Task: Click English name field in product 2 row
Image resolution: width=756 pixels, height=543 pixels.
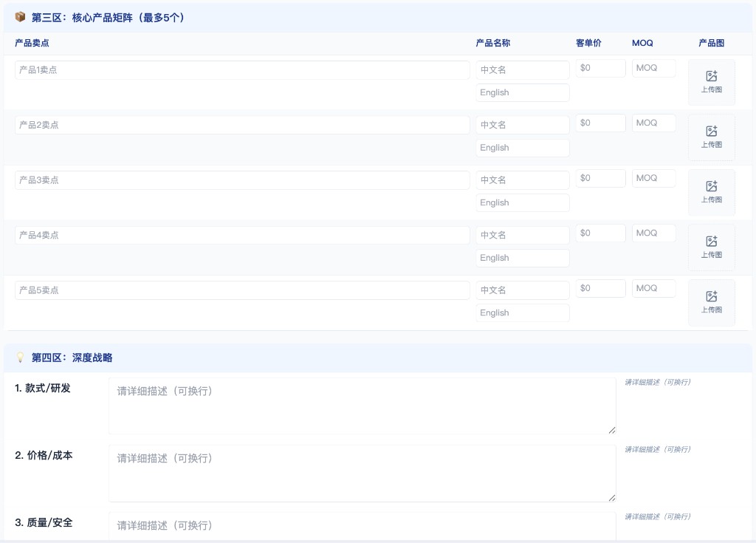Action: (x=523, y=148)
